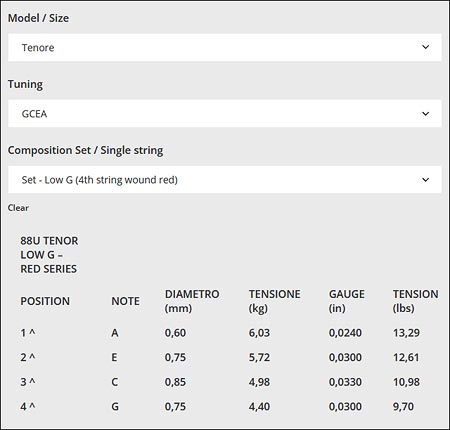The height and width of the screenshot is (430, 450).
Task: Click the chevron arrow in the GCEA field
Action: coord(425,114)
